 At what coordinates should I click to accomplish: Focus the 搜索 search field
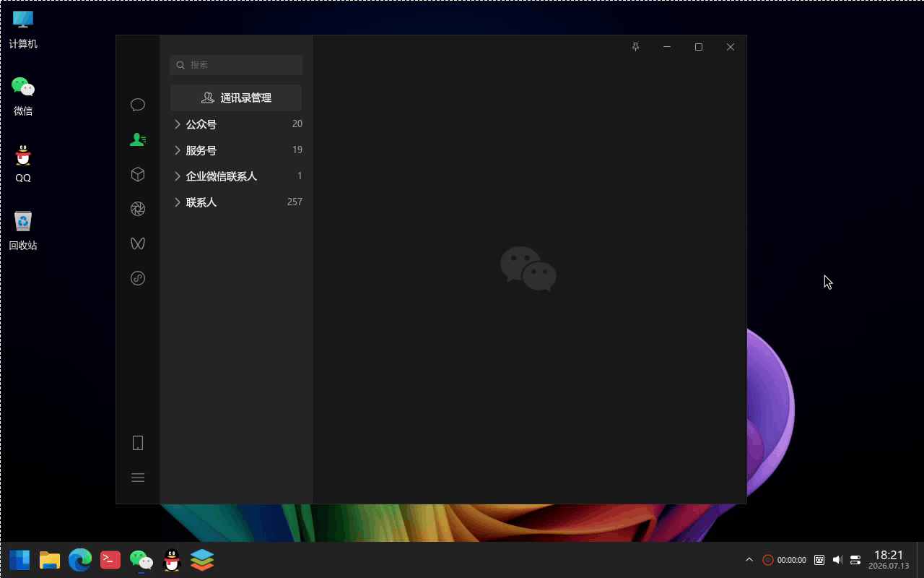pos(236,65)
